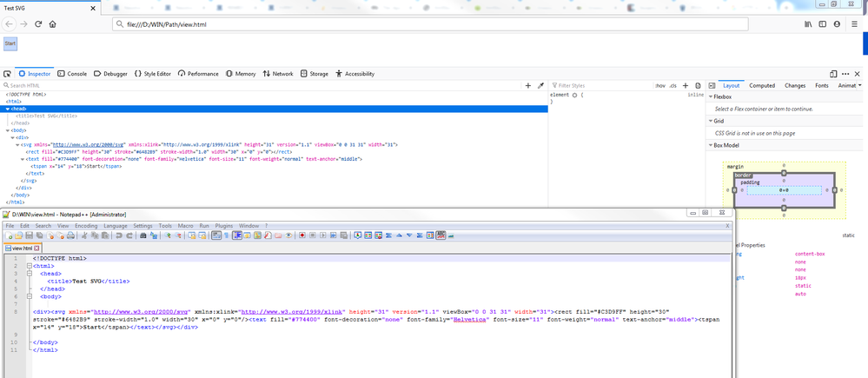Collapse the text node in the markup tree
Viewport: 868px width, 378px height.
23,159
